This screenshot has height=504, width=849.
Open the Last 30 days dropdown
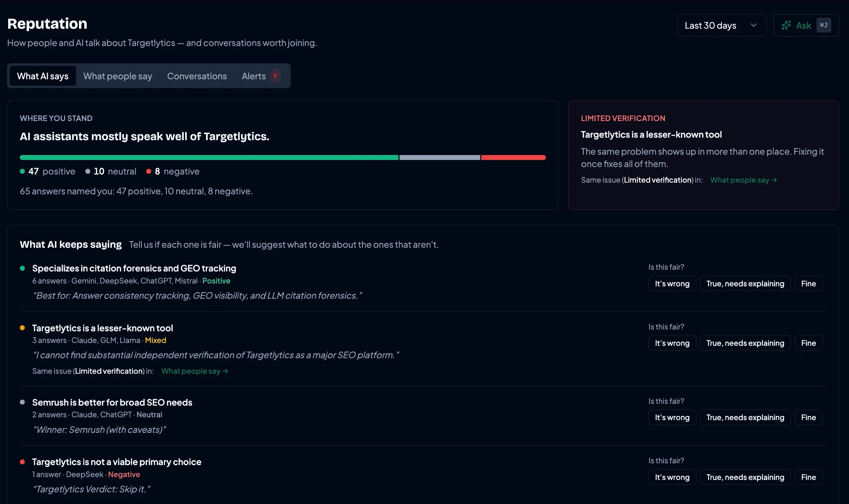(721, 25)
